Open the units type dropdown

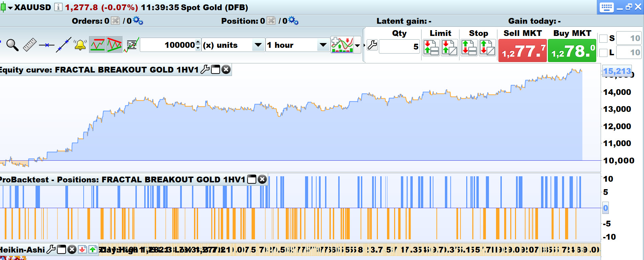258,45
